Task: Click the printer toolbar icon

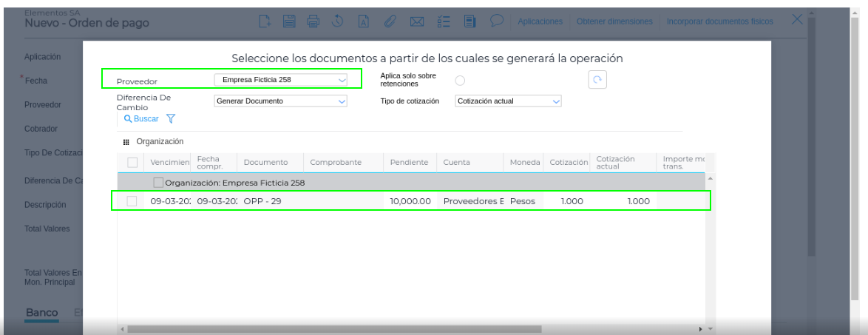Action: tap(313, 23)
